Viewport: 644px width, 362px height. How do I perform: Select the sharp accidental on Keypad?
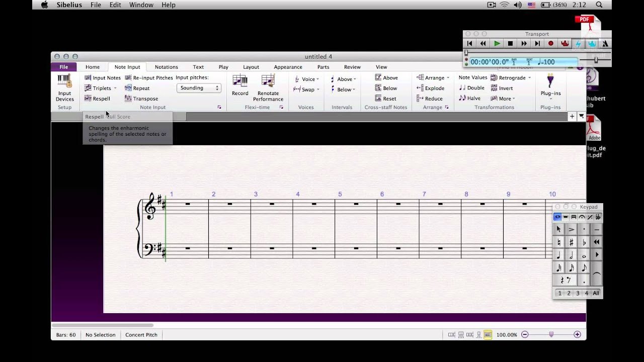[571, 242]
